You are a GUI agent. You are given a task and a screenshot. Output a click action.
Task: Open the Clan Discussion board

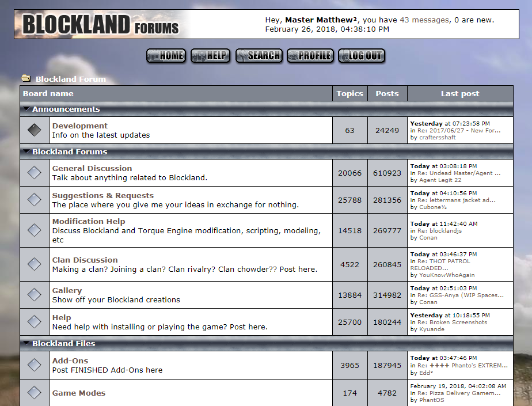tap(85, 260)
